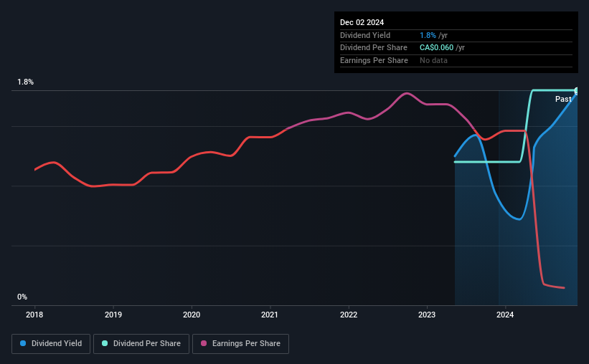Click the 1.8% y-axis label
The width and height of the screenshot is (589, 364).
[26, 82]
